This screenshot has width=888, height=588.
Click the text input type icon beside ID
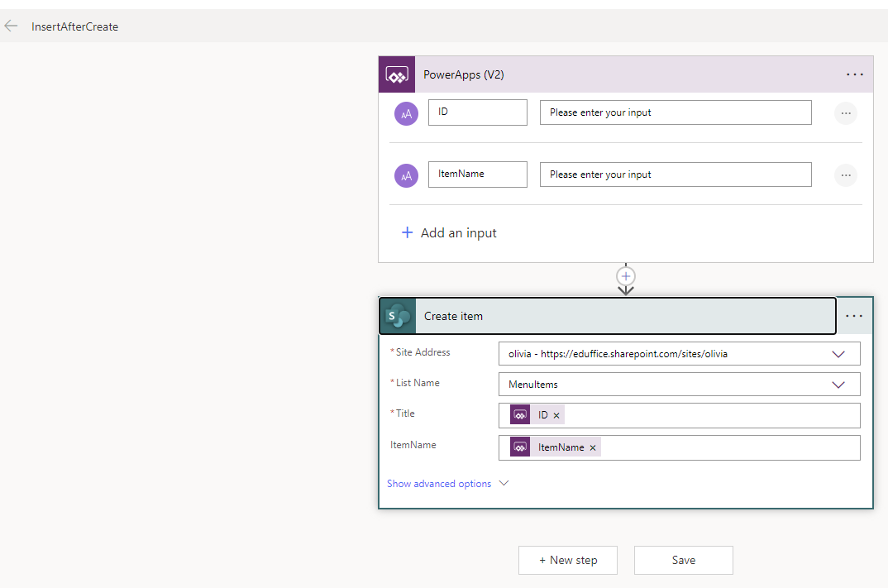406,112
